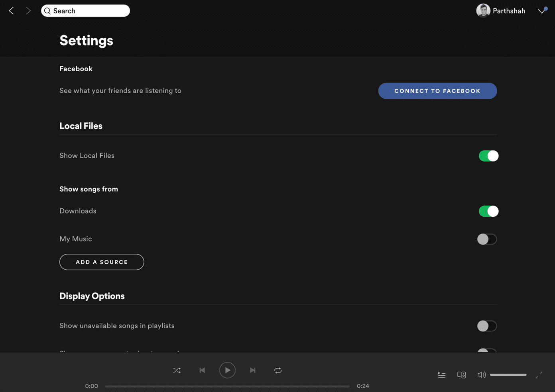555x392 pixels.
Task: Open the Parthshah profile avatar
Action: click(x=483, y=11)
